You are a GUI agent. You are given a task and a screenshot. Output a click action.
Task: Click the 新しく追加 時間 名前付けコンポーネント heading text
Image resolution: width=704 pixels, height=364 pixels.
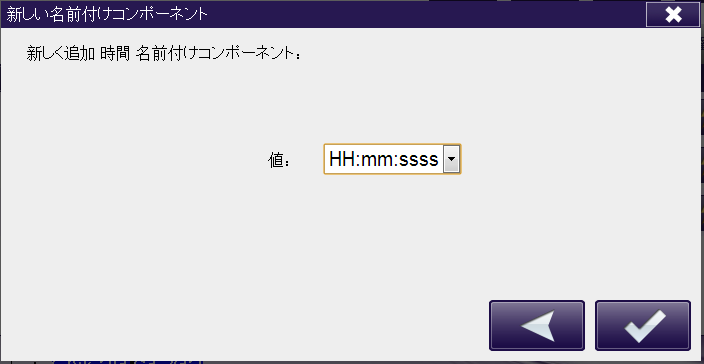click(x=163, y=54)
